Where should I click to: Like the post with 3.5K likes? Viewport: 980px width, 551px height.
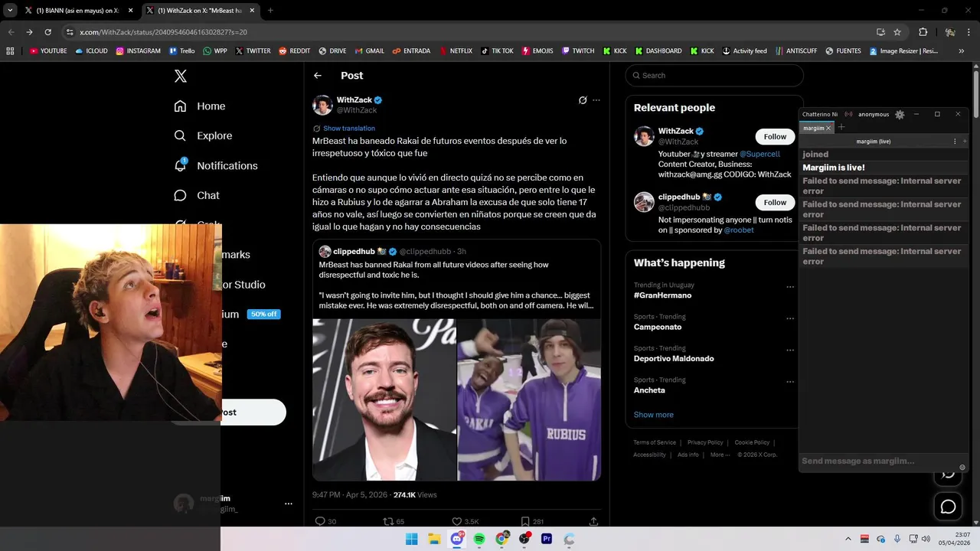pos(456,521)
